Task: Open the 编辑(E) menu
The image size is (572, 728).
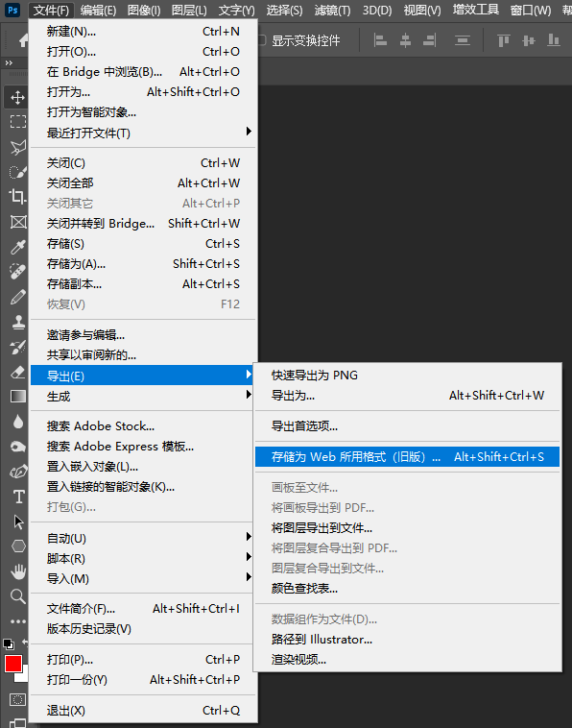Action: (98, 10)
